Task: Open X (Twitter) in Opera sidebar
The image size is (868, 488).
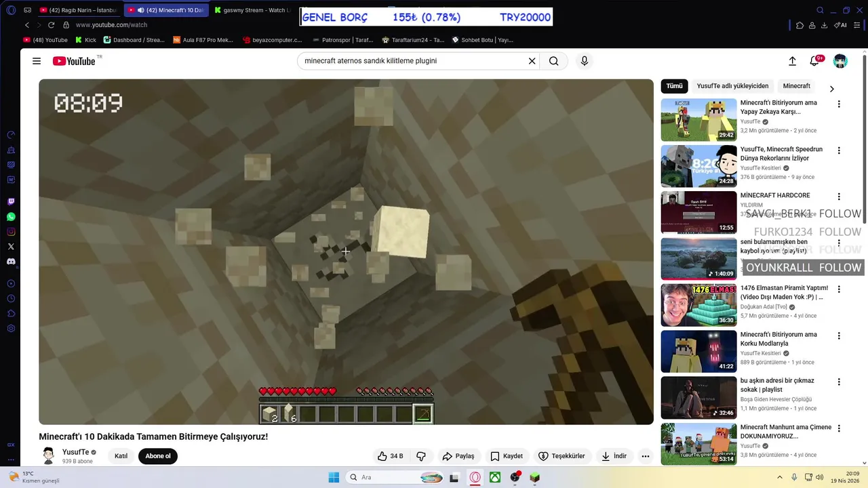Action: 11,247
